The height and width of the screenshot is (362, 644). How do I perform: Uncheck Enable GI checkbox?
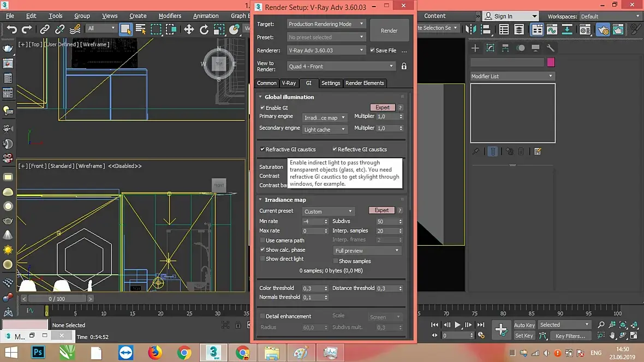click(262, 108)
